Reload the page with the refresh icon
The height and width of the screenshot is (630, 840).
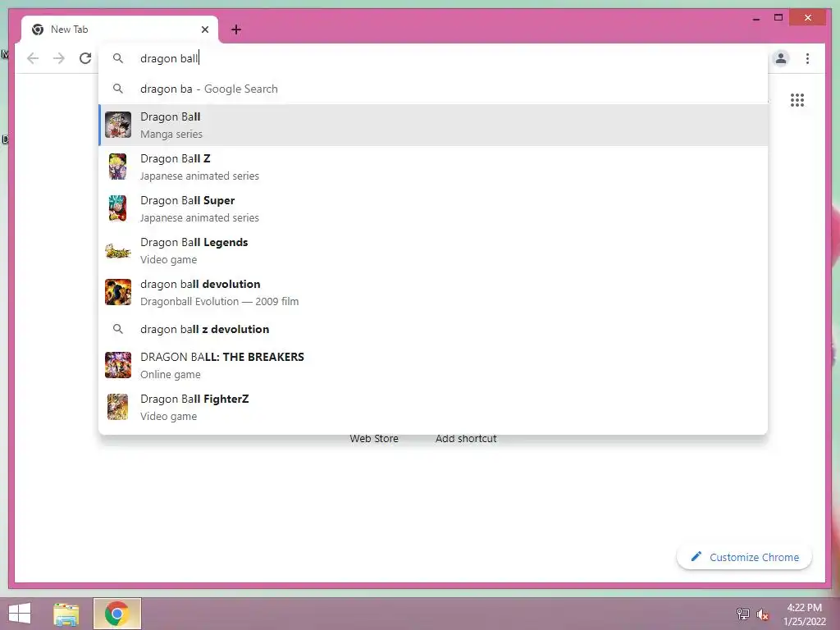85,58
